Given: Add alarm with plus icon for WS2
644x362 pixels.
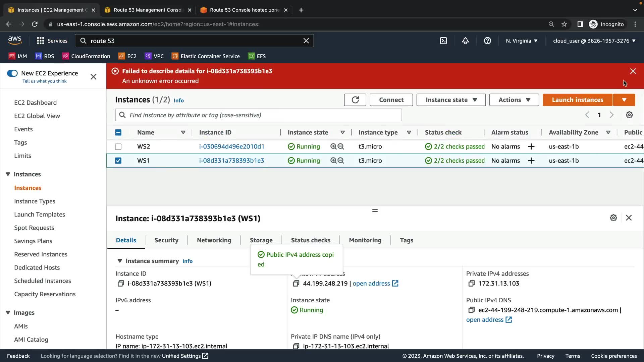Looking at the screenshot, I should [531, 147].
